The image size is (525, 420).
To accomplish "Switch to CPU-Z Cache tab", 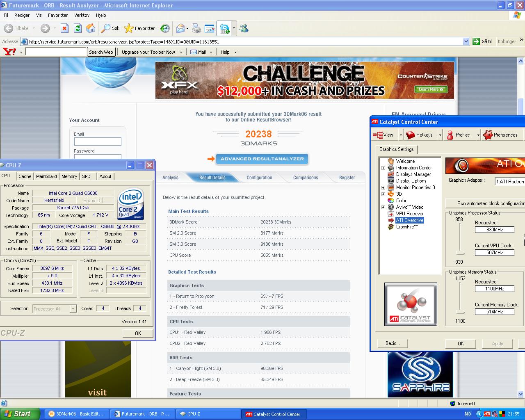I will tap(25, 176).
